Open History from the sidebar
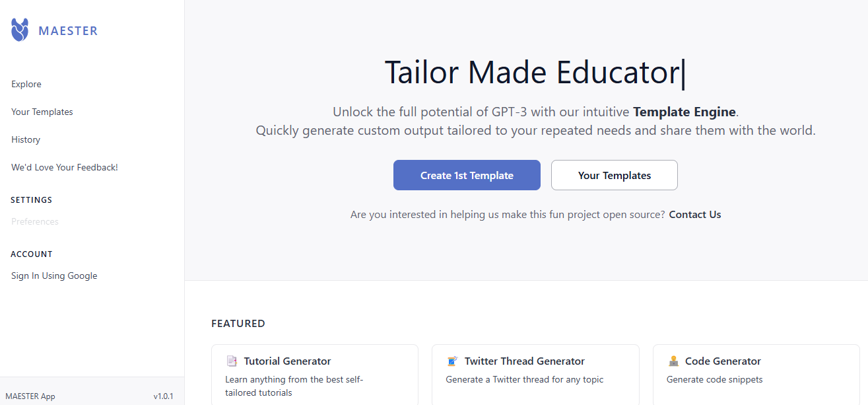 (26, 139)
